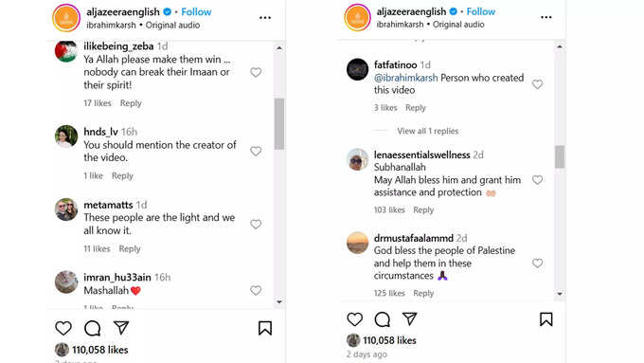Open the more options dots on the right post
The image size is (644, 363).
point(546,17)
